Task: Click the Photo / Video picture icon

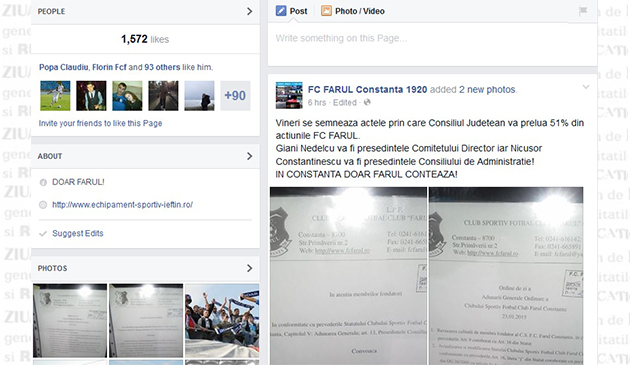Action: [x=326, y=11]
